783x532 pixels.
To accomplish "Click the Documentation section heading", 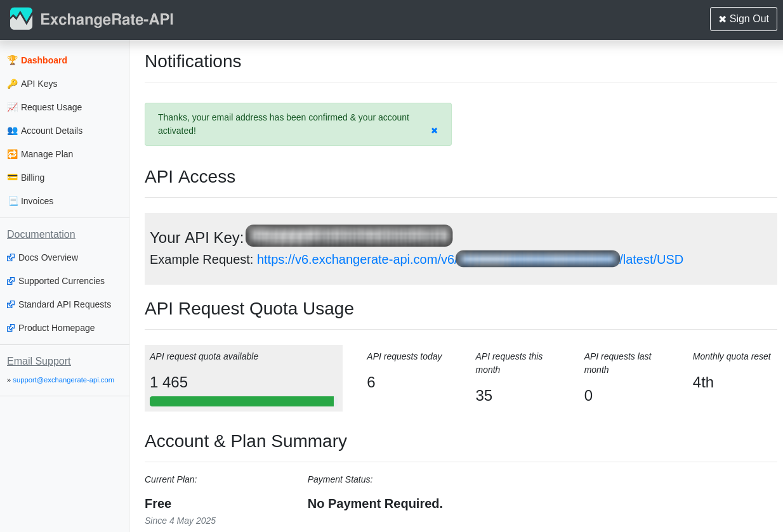I will 41,234.
